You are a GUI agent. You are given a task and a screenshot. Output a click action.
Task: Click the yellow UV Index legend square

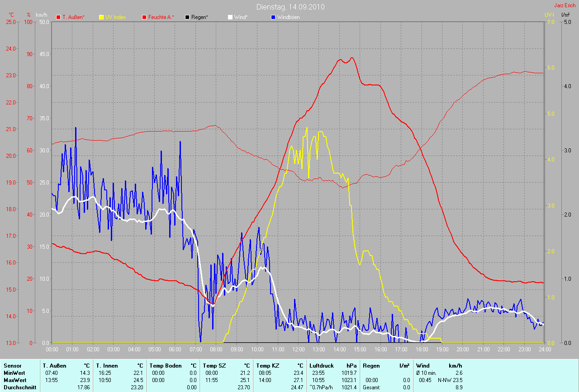point(101,17)
